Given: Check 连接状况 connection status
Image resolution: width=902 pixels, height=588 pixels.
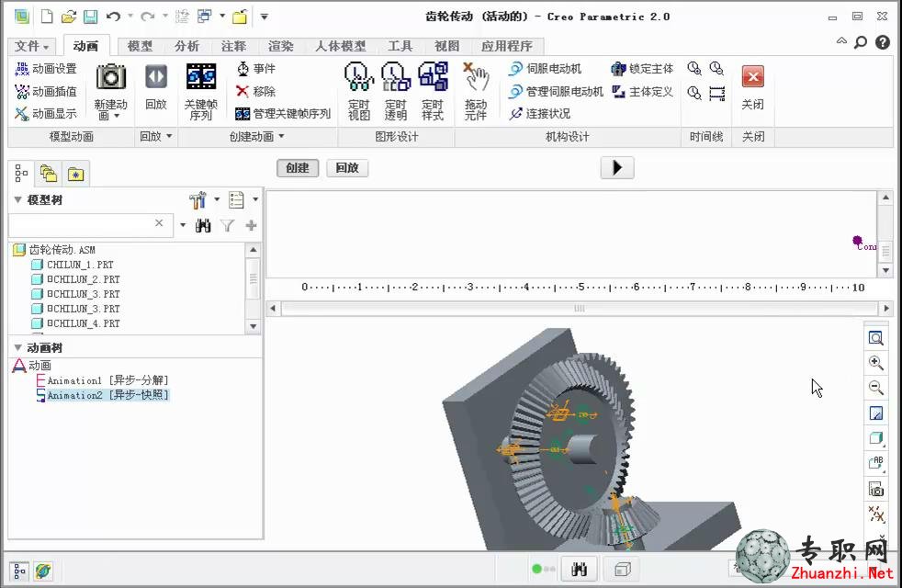Looking at the screenshot, I should point(539,114).
